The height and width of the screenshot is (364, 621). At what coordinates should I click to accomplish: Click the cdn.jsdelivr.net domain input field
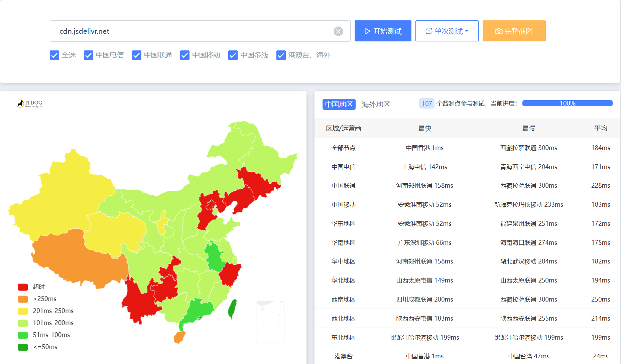200,31
